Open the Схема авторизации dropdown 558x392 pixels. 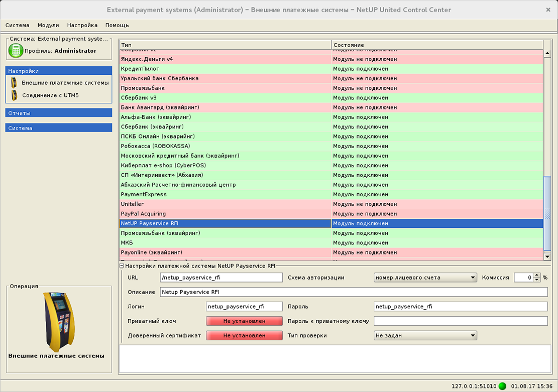(425, 278)
